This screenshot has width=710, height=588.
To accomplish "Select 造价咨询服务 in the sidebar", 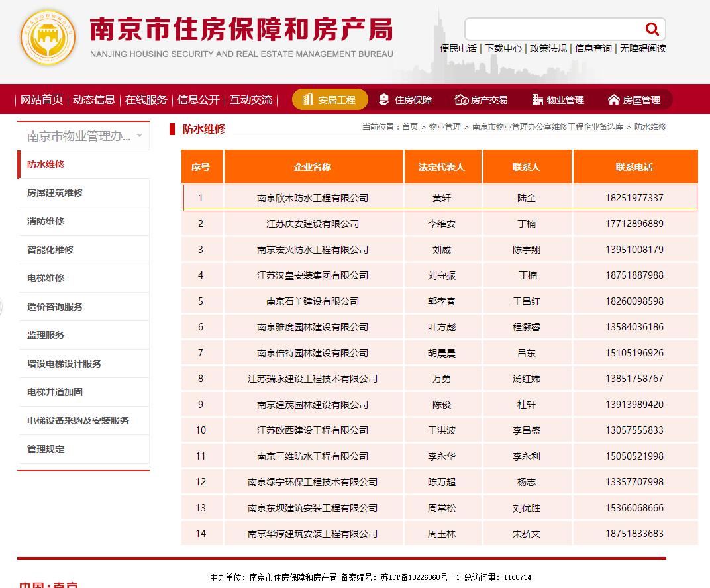I will pos(83,307).
